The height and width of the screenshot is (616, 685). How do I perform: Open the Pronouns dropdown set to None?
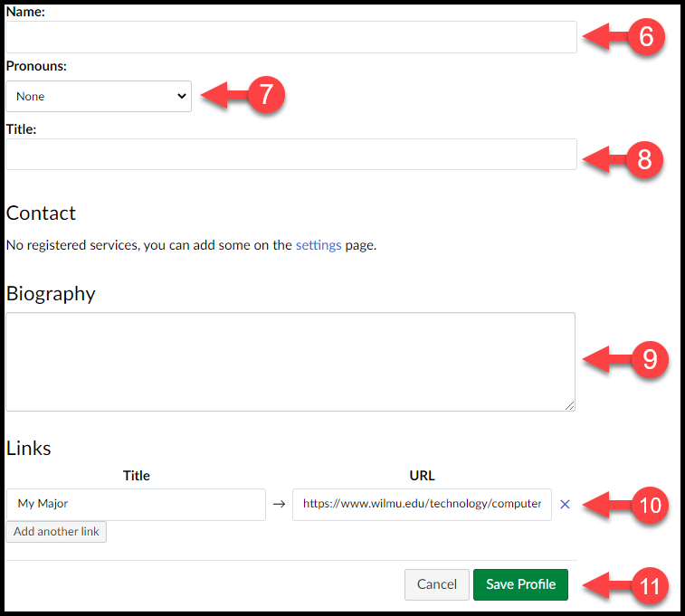(99, 96)
